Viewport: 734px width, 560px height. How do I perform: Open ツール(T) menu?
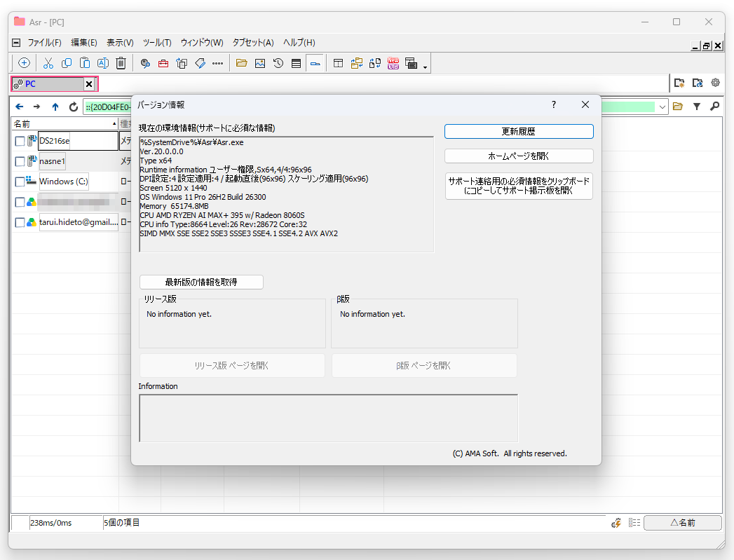(x=157, y=43)
